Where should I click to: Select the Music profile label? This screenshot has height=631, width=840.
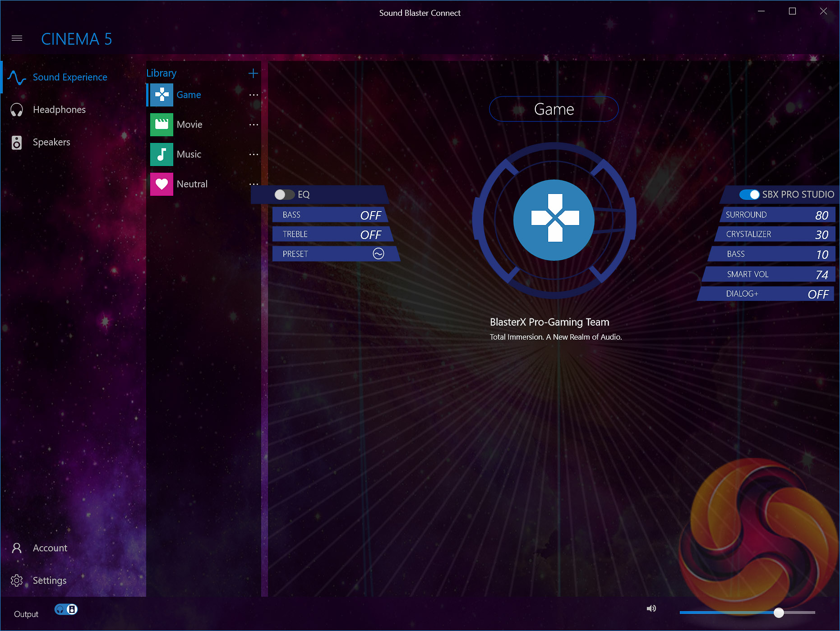pyautogui.click(x=189, y=154)
